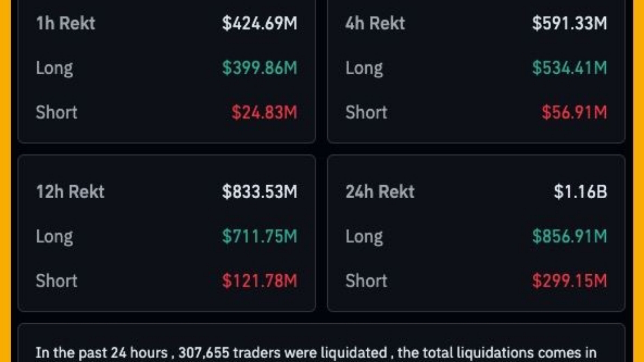Screen dimensions: 644x362
Task: Select the 4h long amount $534.41M
Action: 569,68
